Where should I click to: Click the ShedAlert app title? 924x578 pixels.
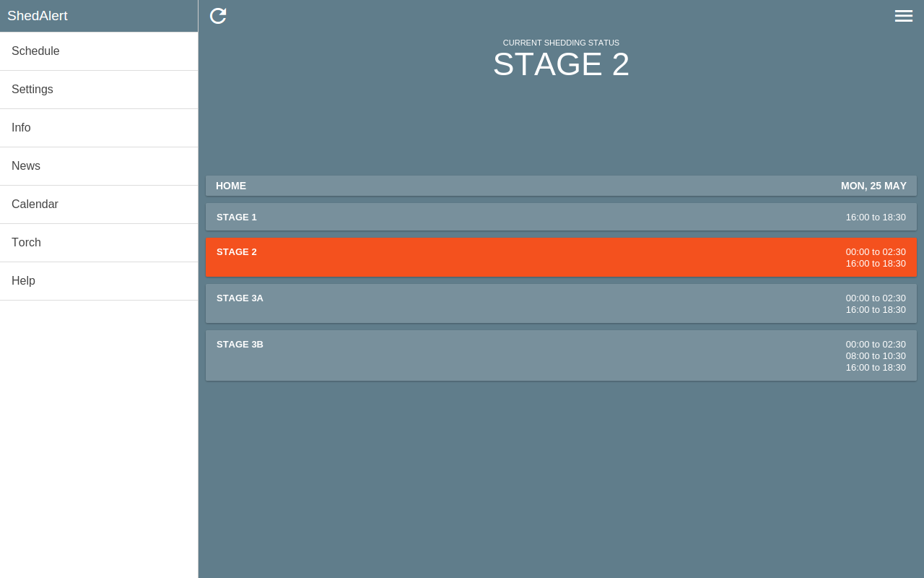(38, 16)
